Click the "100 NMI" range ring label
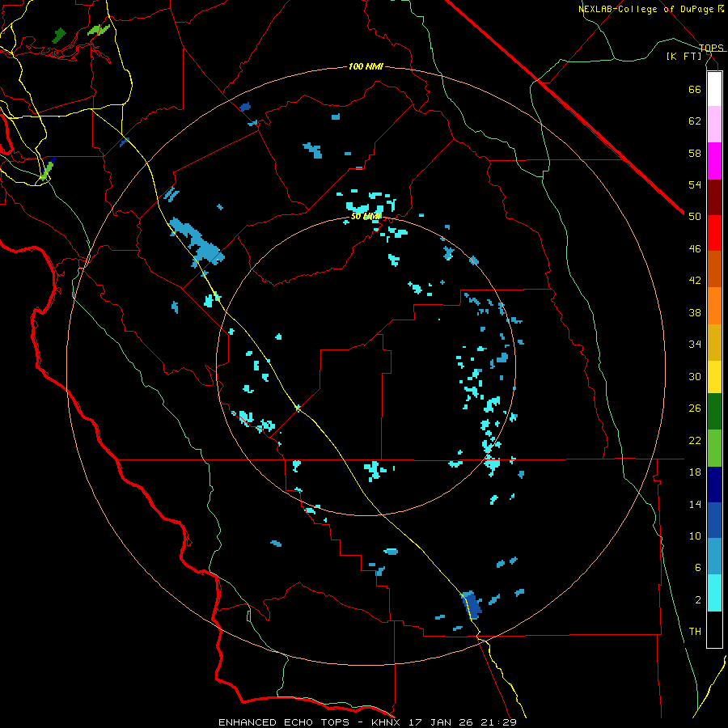This screenshot has width=728, height=728. point(366,67)
